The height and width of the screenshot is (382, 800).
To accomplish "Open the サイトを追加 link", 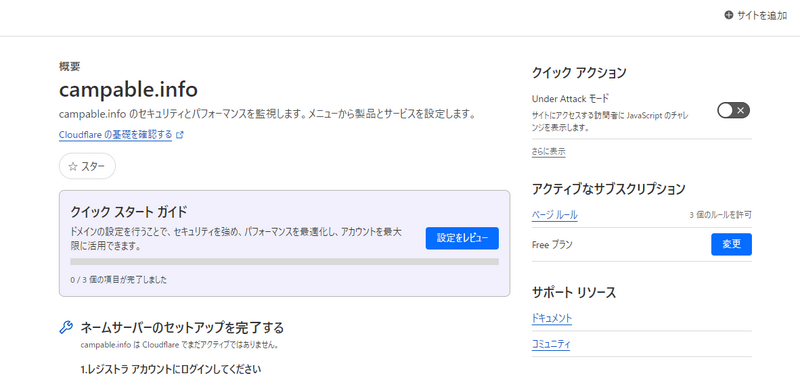I will click(762, 15).
